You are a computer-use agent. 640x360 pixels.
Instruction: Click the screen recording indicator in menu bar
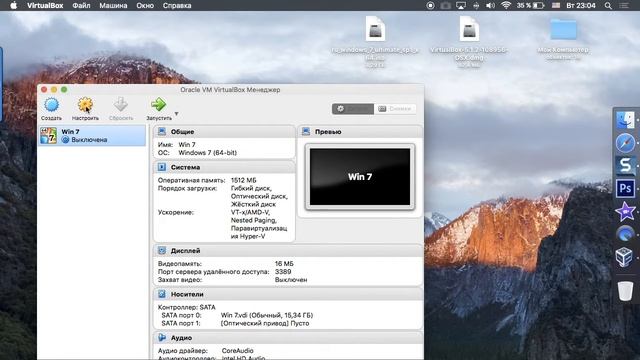(x=430, y=5)
